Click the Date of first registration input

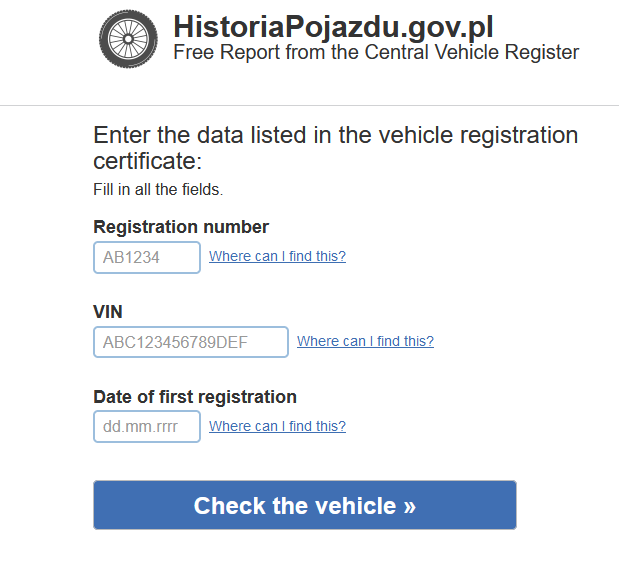pyautogui.click(x=147, y=426)
